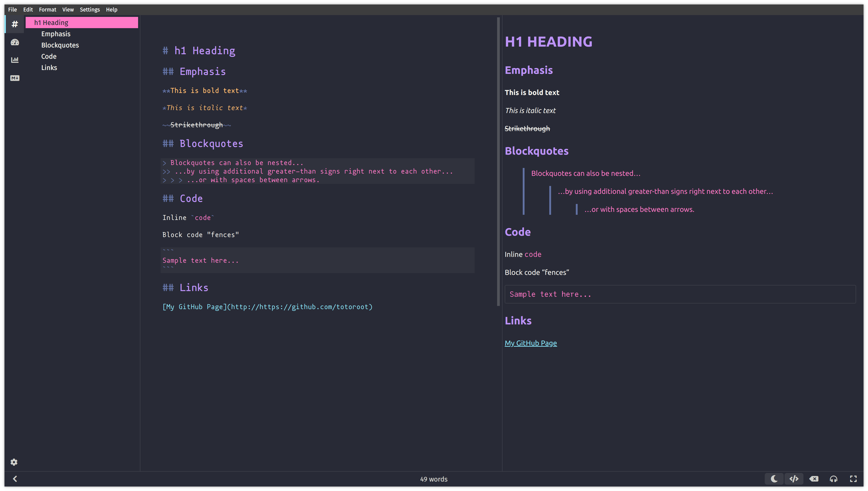
Task: Open the settings gear in the sidebar
Action: 14,462
